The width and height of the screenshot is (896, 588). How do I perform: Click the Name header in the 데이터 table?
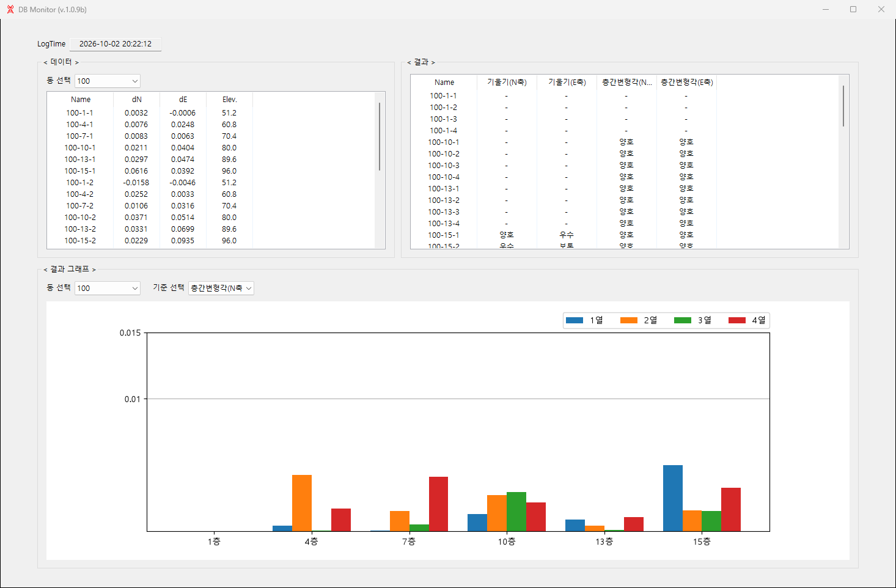point(81,99)
